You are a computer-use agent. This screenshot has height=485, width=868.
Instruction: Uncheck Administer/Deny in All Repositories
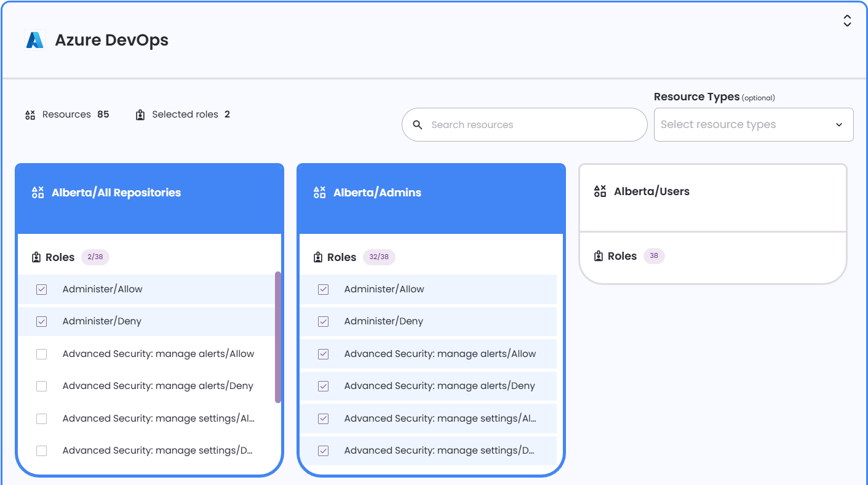[x=41, y=321]
